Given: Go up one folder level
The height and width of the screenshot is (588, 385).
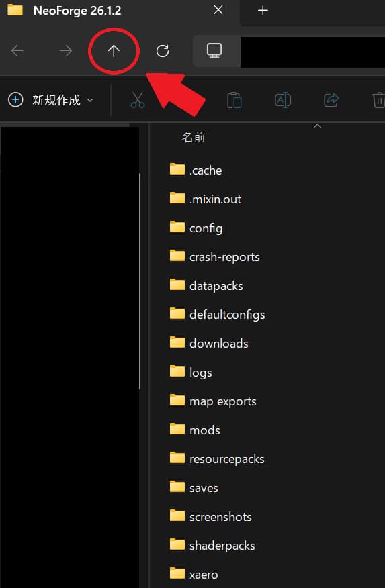Looking at the screenshot, I should pyautogui.click(x=114, y=50).
